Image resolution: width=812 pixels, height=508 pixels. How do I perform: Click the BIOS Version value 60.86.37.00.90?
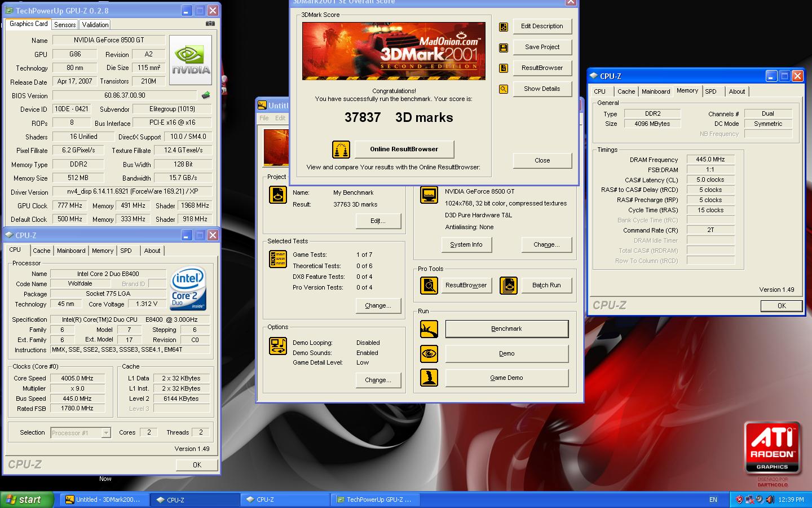point(125,95)
